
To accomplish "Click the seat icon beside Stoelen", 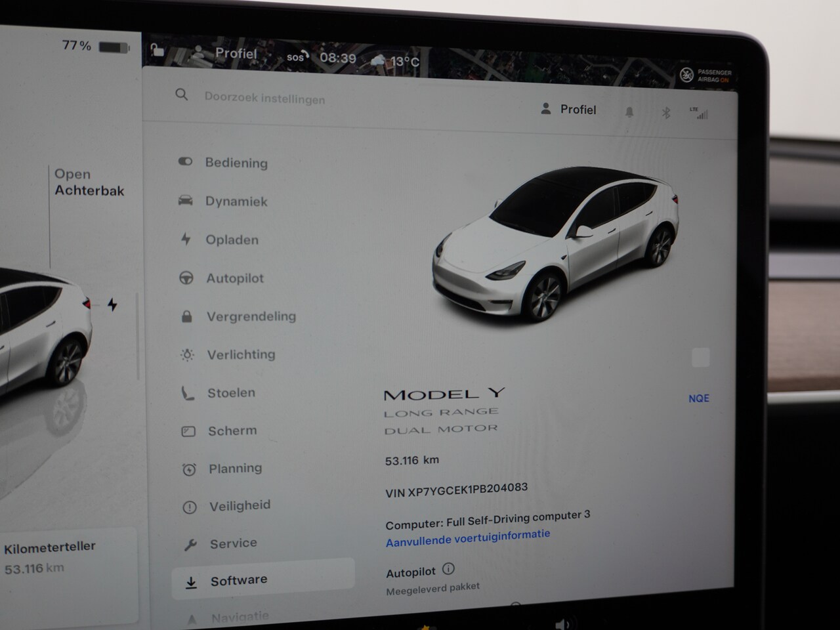I will tap(188, 393).
